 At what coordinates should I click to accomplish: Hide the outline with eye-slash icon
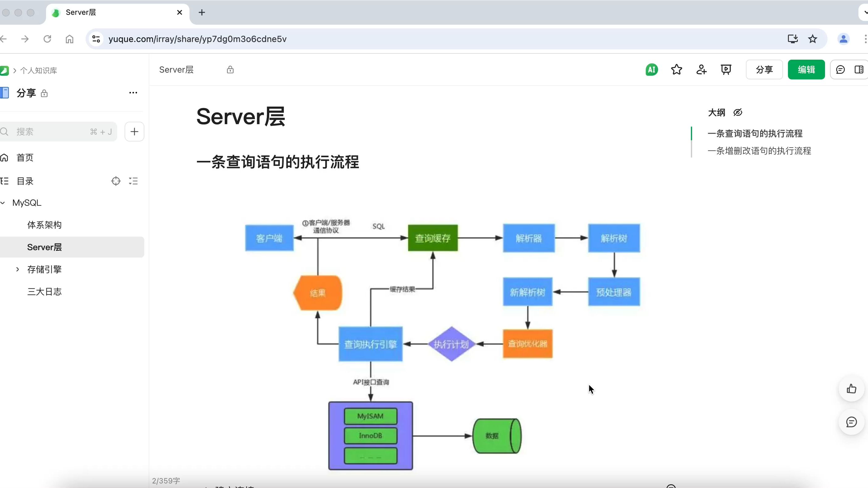coord(738,112)
